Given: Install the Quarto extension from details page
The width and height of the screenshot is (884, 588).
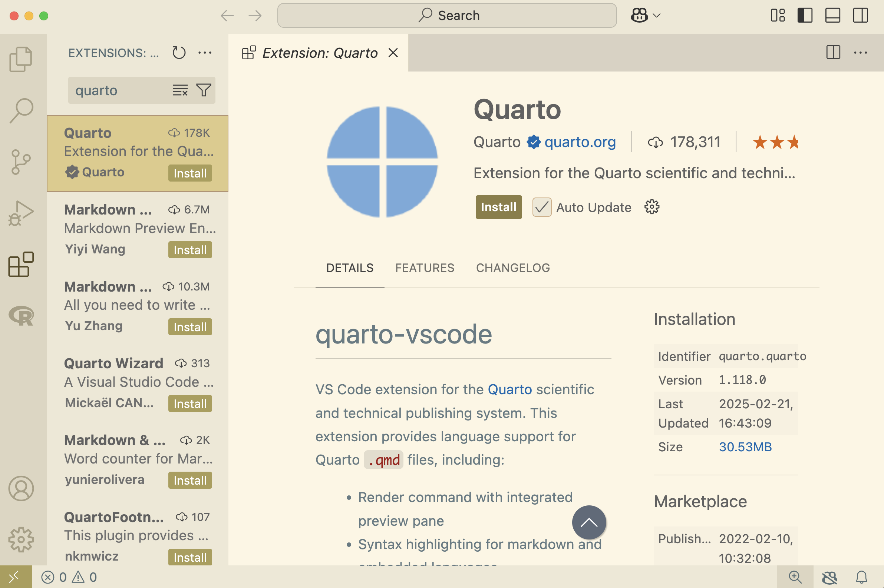Looking at the screenshot, I should pyautogui.click(x=499, y=207).
